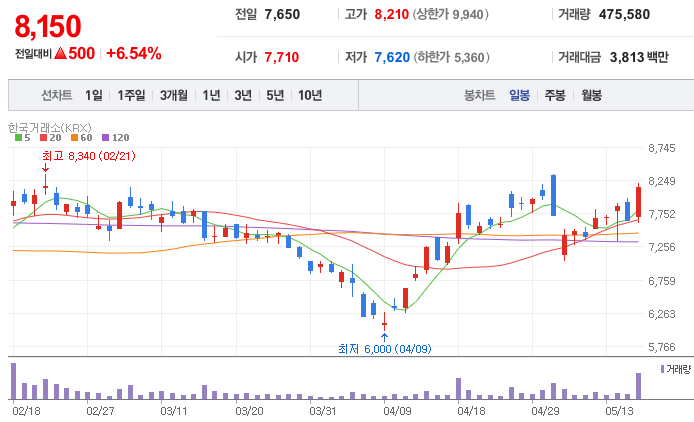This screenshot has width=694, height=422.
Task: Click the 봉차트 label
Action: tap(479, 95)
